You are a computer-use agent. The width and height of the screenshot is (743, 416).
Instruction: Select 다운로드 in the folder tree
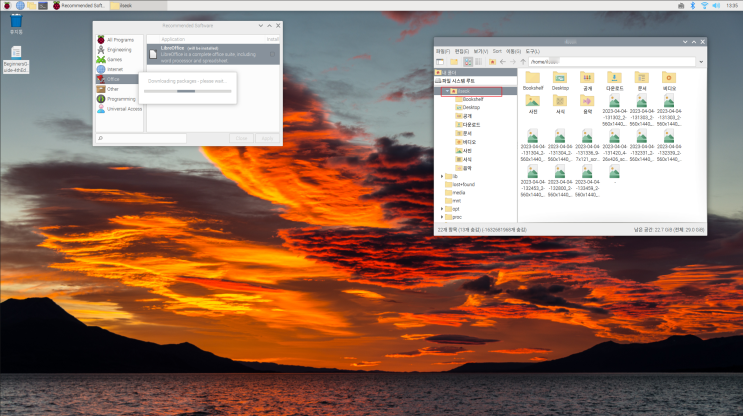coord(468,125)
